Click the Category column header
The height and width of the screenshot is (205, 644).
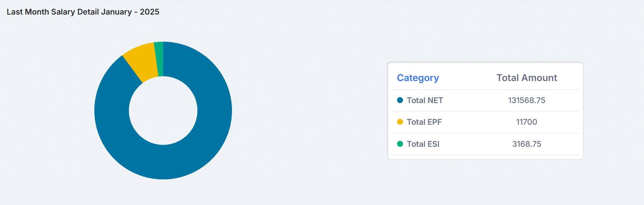(x=418, y=78)
